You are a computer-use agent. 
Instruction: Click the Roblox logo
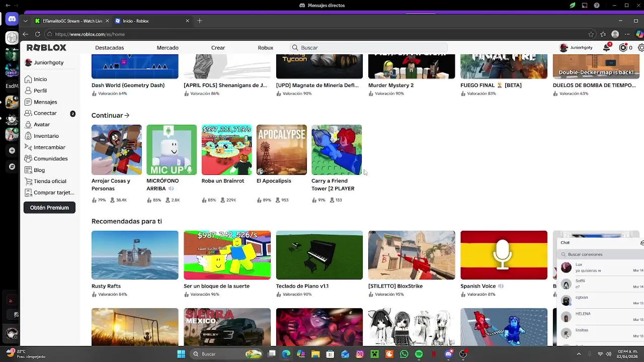[x=46, y=48]
